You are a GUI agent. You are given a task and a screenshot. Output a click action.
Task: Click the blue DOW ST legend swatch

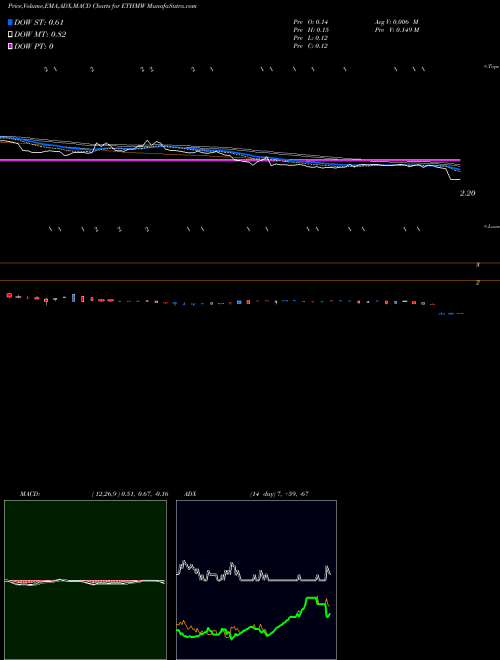[10, 22]
